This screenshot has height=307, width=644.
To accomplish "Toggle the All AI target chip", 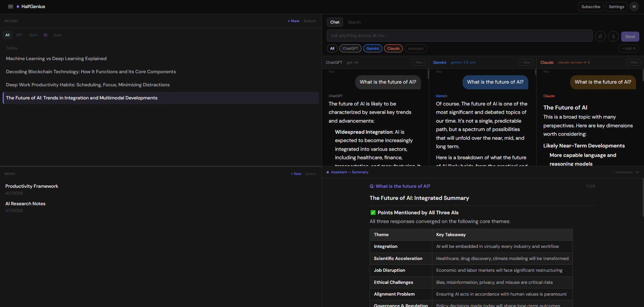I will click(332, 48).
